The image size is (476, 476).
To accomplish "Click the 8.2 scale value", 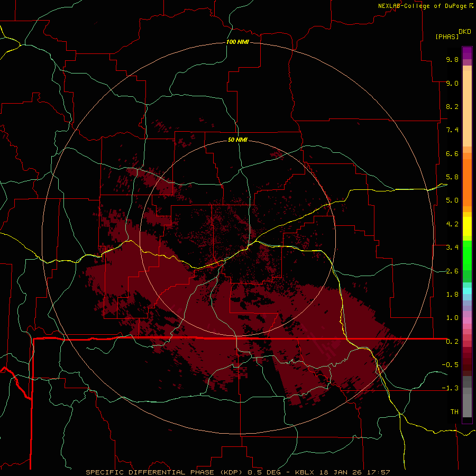I will [452, 106].
